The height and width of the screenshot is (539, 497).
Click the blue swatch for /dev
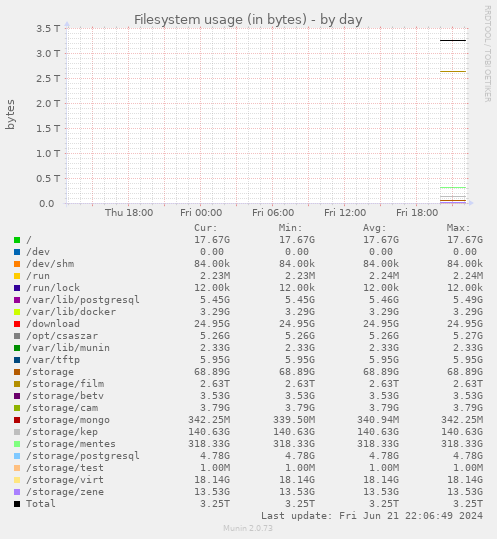click(x=17, y=252)
